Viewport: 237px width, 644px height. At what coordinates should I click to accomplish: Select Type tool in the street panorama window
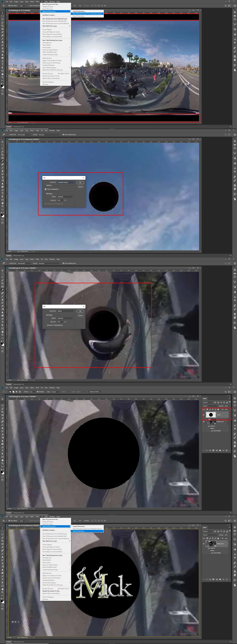coord(2,64)
